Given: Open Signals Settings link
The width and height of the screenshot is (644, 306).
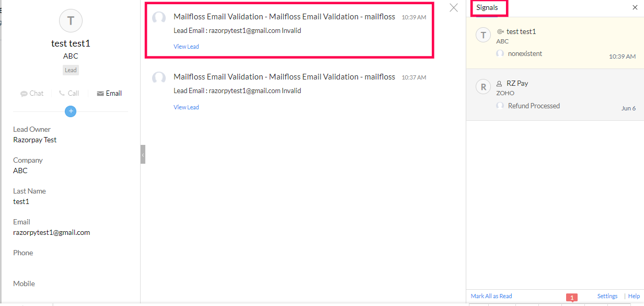Looking at the screenshot, I should (607, 296).
